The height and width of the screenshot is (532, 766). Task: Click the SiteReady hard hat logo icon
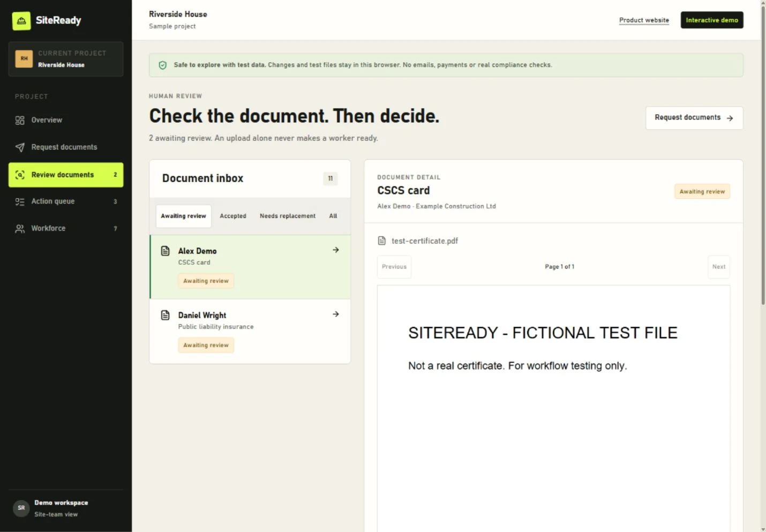[21, 21]
